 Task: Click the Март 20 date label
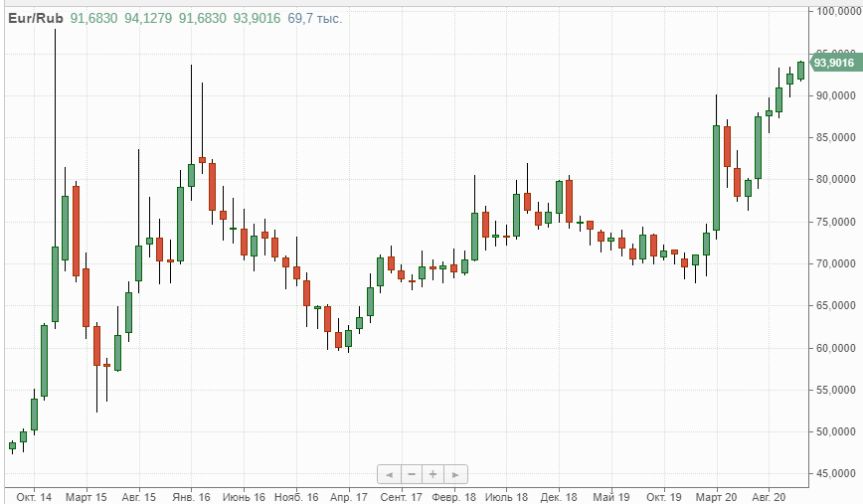coord(716,497)
